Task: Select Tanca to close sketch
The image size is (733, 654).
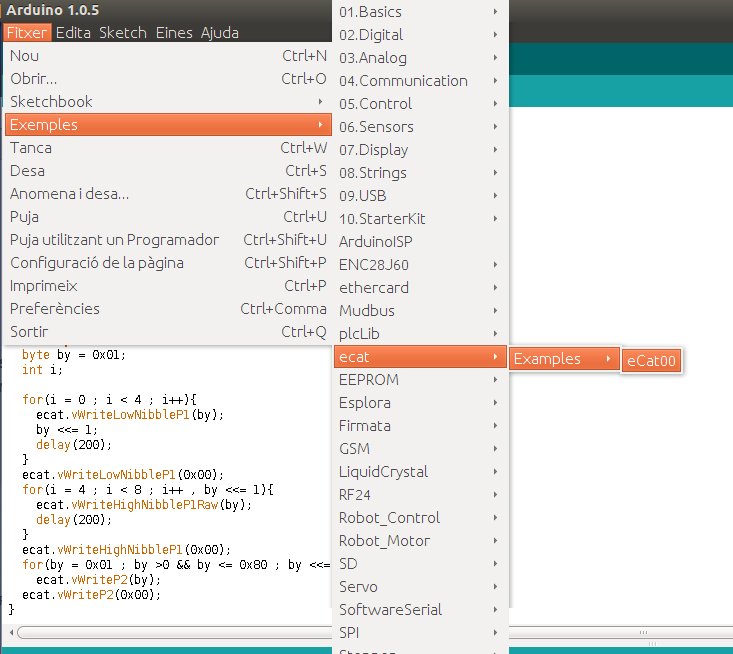Action: coord(168,148)
